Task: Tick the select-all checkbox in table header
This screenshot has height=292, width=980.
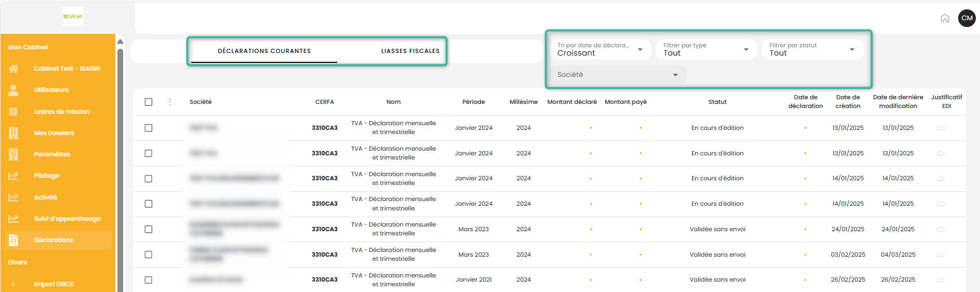Action: 149,102
